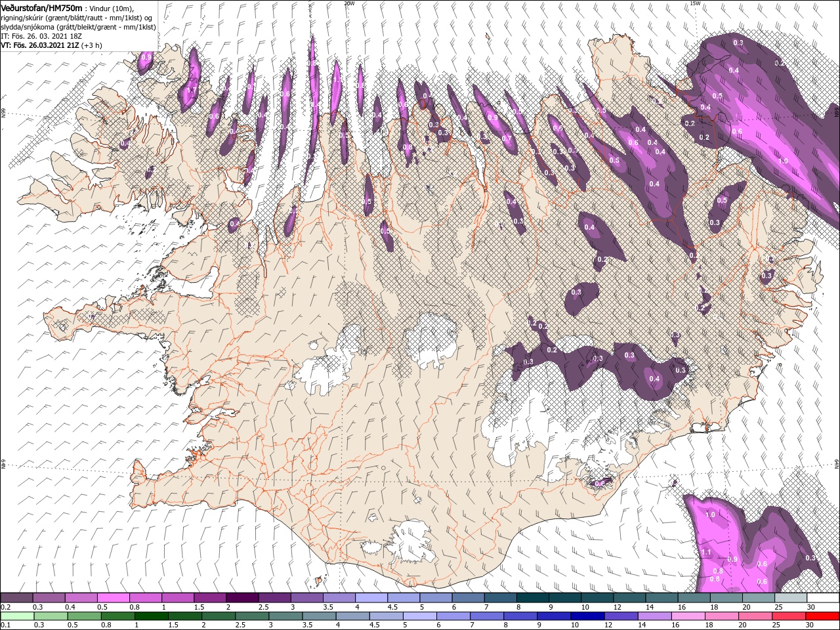
Task: Click the valid time 'VT: Fös. 26.03.2021 21Z'
Action: [x=41, y=45]
